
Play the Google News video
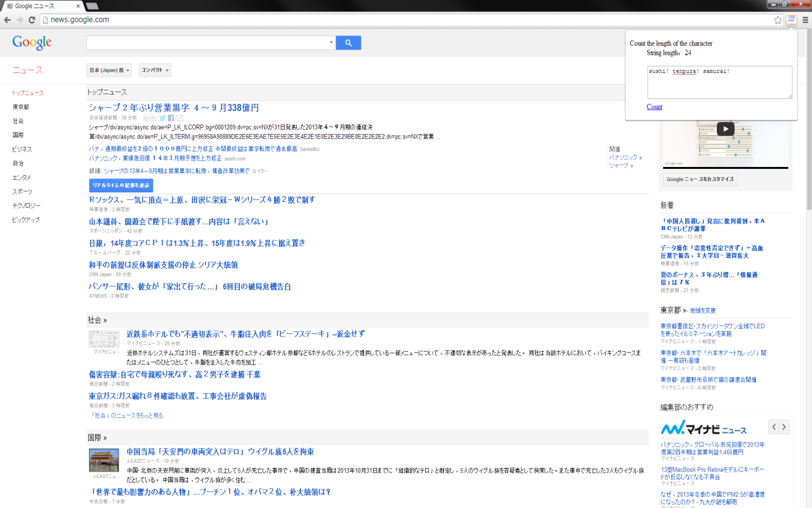[x=725, y=129]
